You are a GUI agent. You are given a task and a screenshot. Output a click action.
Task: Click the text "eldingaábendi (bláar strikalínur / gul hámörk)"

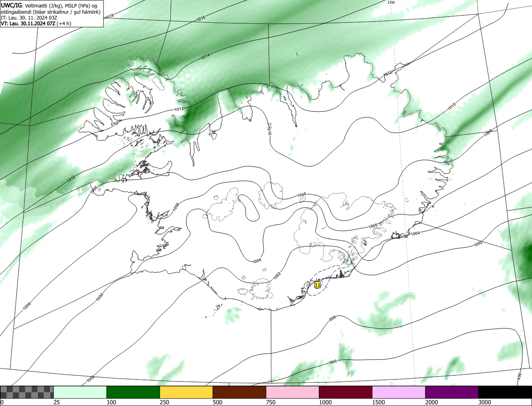[50, 11]
